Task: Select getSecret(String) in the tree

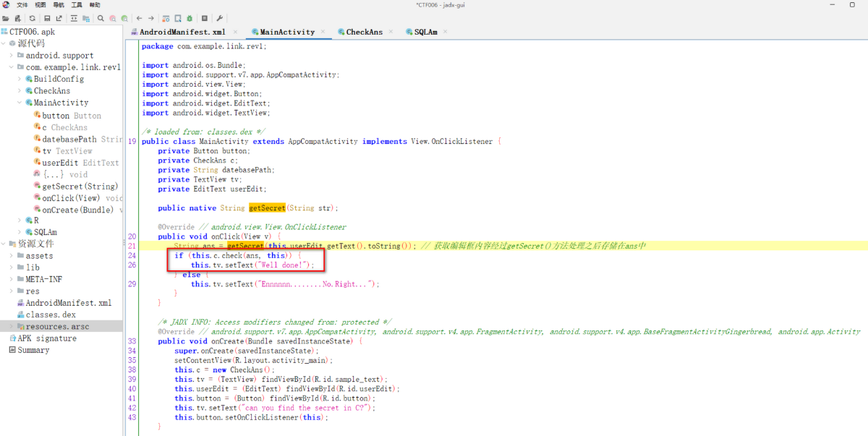Action: (80, 186)
